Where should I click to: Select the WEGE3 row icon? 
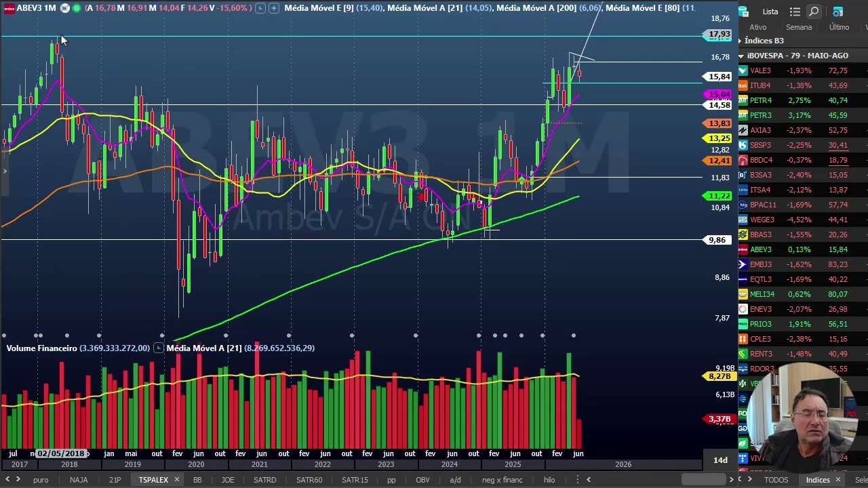[743, 220]
